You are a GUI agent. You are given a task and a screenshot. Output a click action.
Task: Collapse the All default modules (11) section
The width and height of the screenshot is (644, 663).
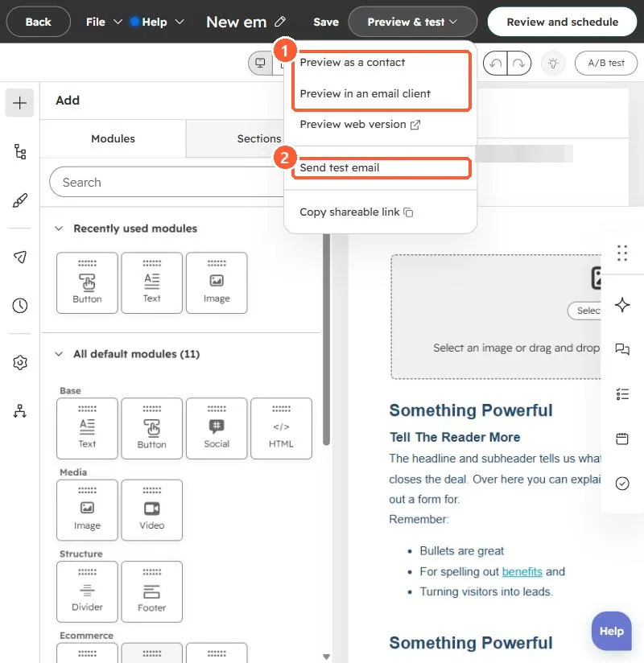click(x=59, y=354)
